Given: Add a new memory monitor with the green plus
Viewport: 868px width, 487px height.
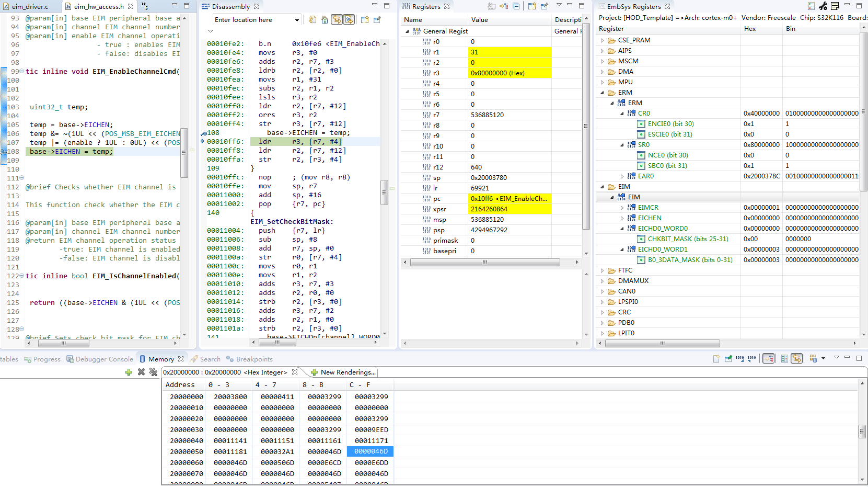Looking at the screenshot, I should [129, 372].
